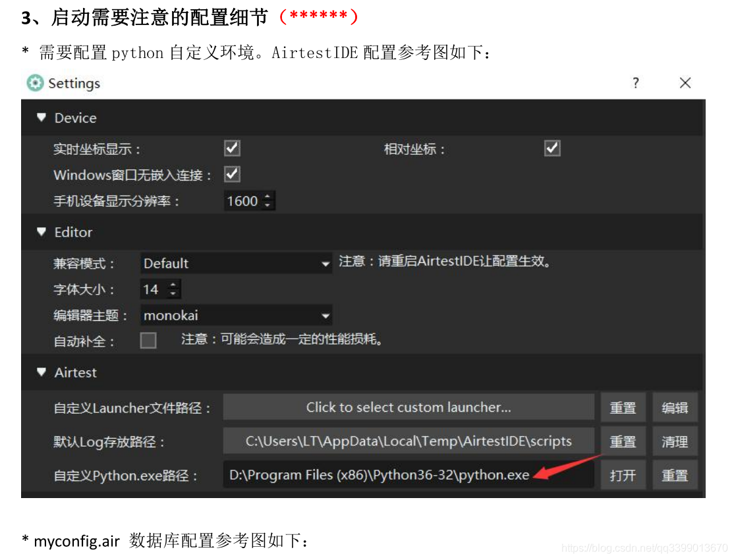Click the Settings gear icon in title bar
Image resolution: width=734 pixels, height=560 pixels.
35,83
